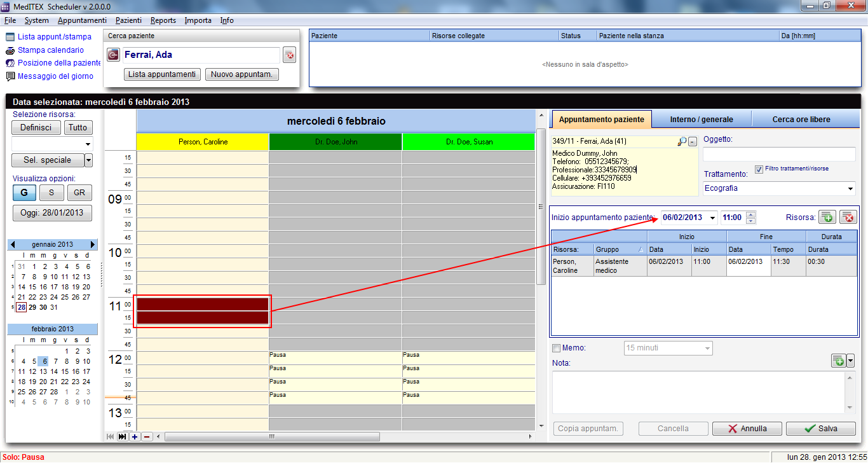Click the Dr. Doe, John dark green header
The height and width of the screenshot is (463, 868).
point(336,142)
